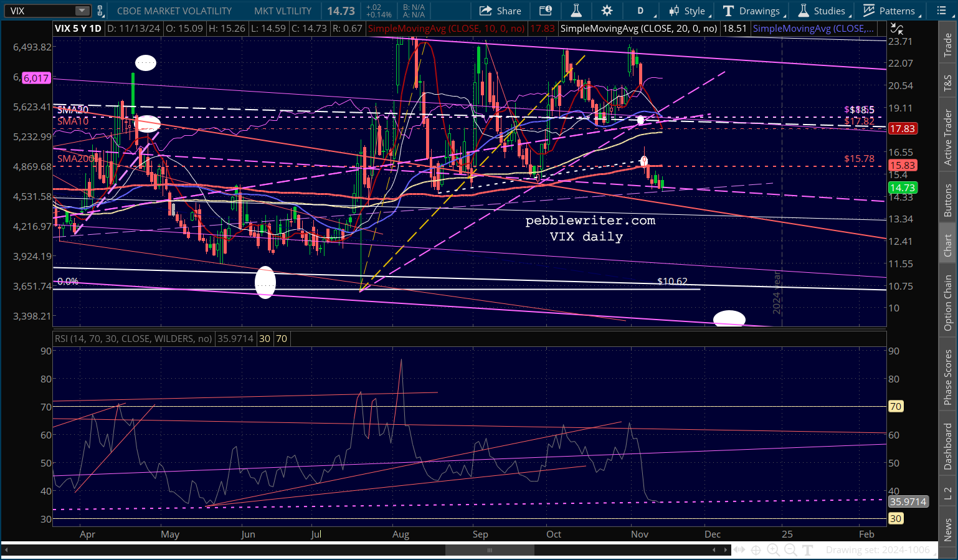The width and height of the screenshot is (958, 560).
Task: Click the zoom in magnifier icon
Action: click(773, 549)
